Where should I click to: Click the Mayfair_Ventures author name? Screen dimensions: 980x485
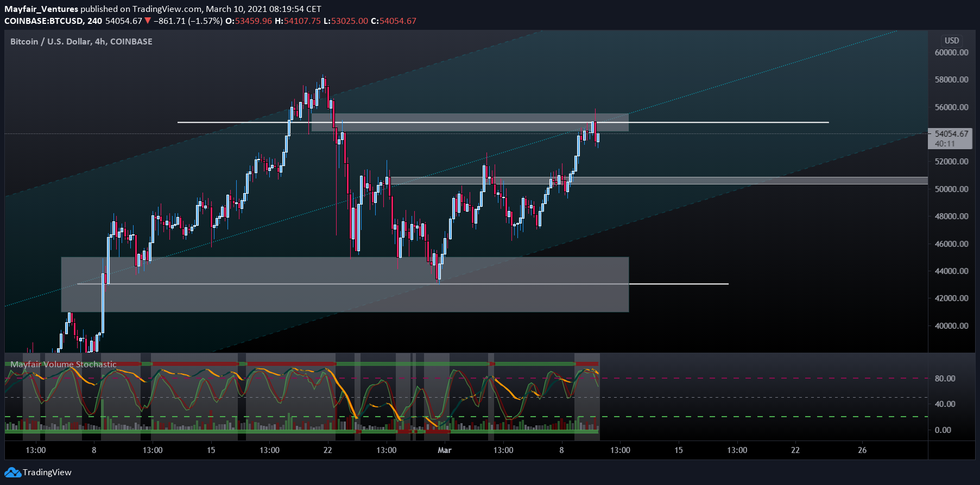click(41, 9)
